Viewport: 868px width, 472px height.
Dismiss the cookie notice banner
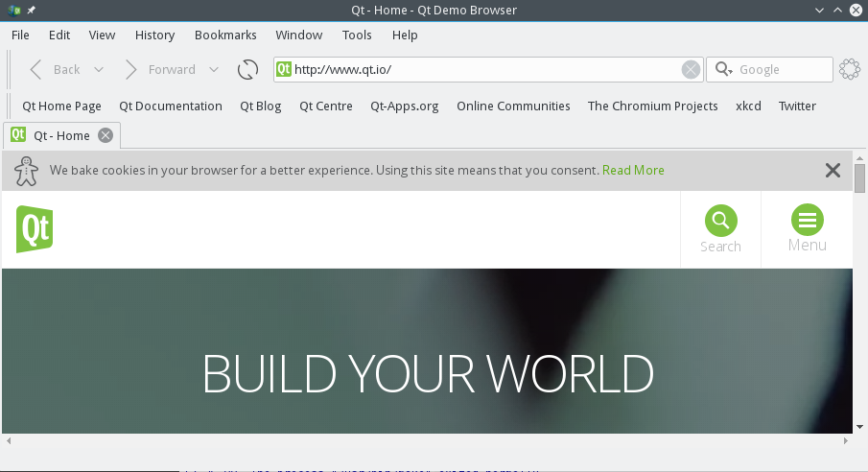pos(833,170)
